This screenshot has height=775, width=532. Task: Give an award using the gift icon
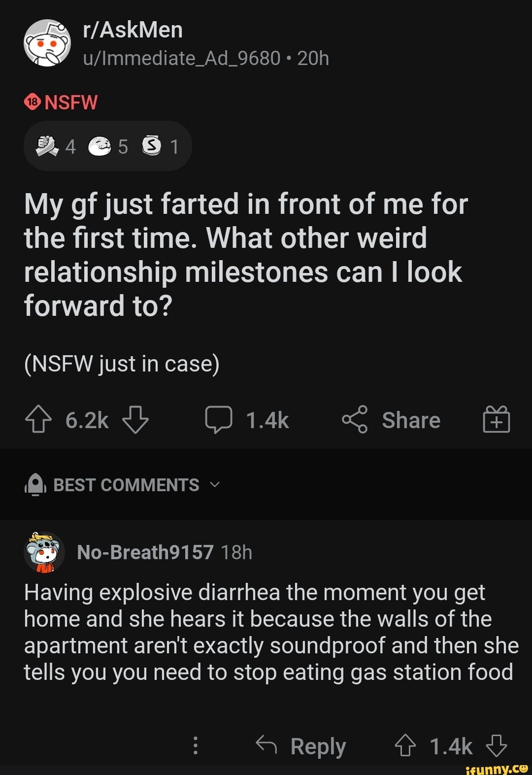click(x=496, y=420)
